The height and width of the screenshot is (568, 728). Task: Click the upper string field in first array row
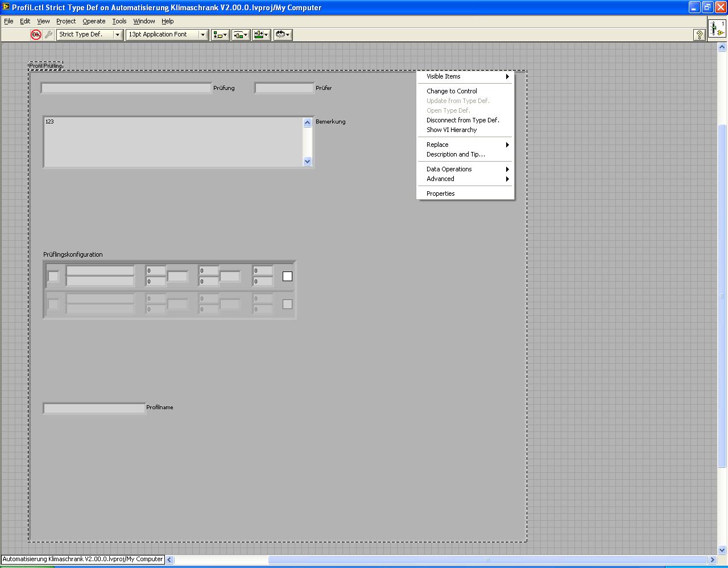click(100, 270)
